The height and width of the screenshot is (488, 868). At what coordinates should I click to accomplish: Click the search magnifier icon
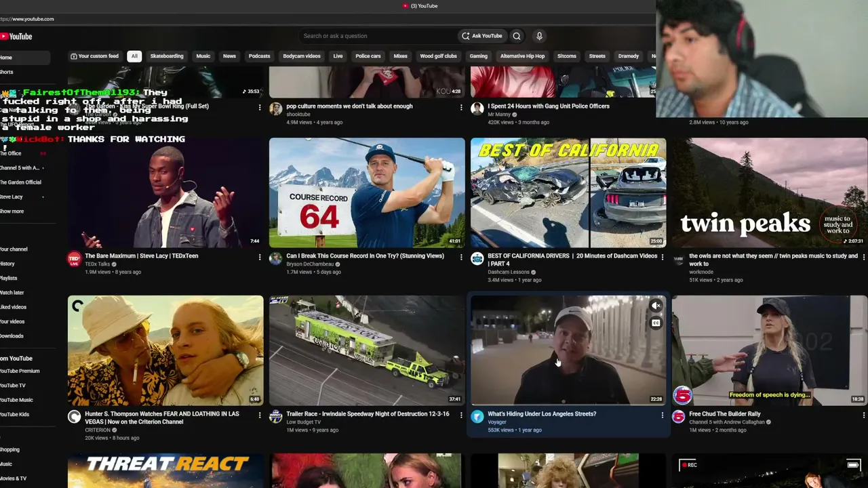[517, 36]
